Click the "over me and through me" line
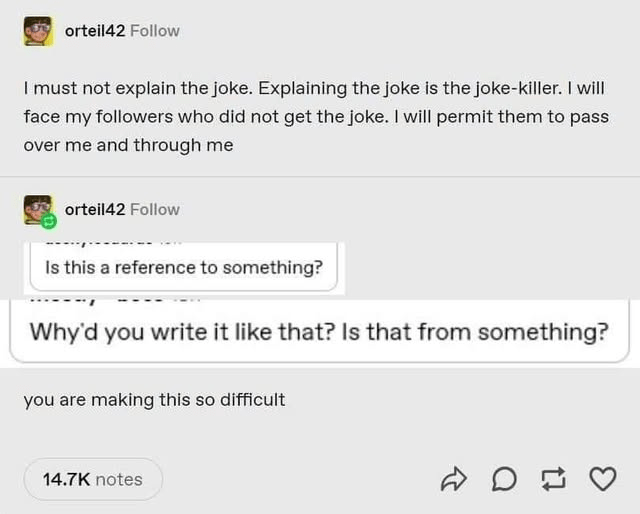This screenshot has width=640, height=514. 128,145
